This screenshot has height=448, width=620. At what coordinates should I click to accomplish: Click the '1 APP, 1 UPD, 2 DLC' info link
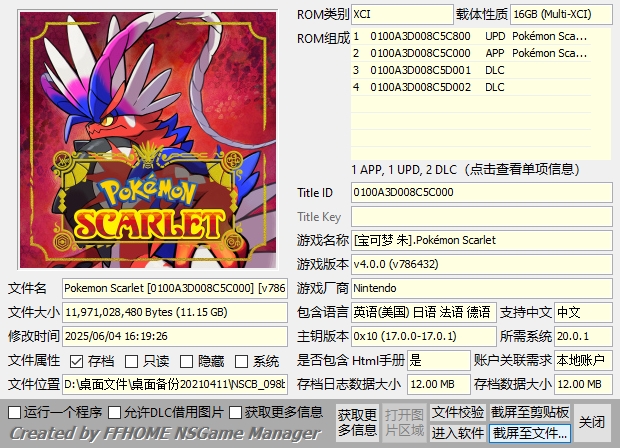[475, 167]
